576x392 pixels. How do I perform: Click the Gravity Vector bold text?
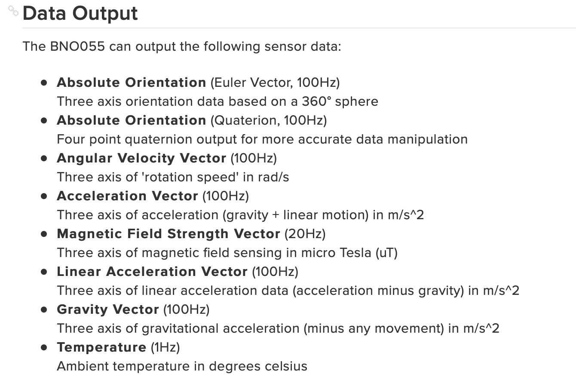(x=108, y=309)
